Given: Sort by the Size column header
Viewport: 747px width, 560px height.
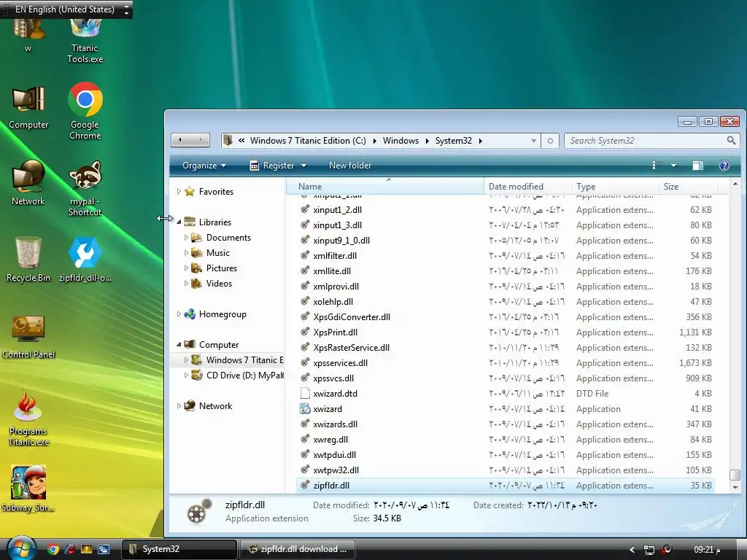Looking at the screenshot, I should [x=687, y=186].
